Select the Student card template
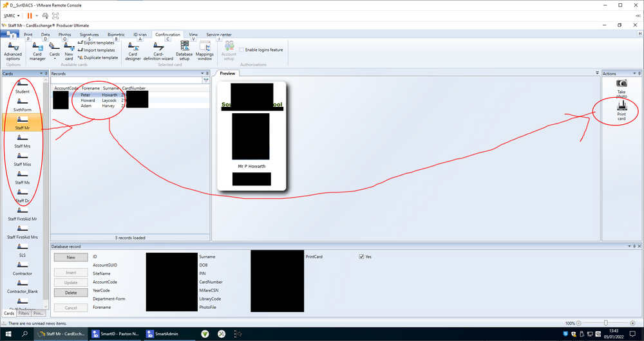 [x=22, y=87]
